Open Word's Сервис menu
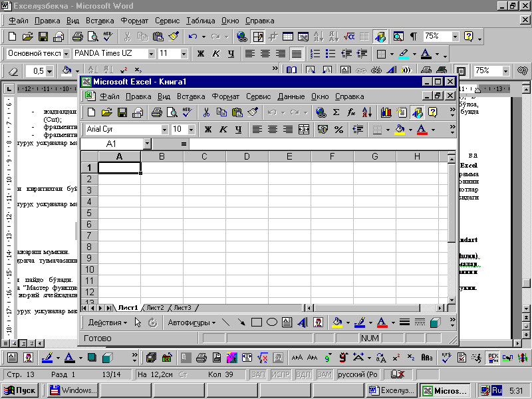532x399 pixels. coord(168,21)
